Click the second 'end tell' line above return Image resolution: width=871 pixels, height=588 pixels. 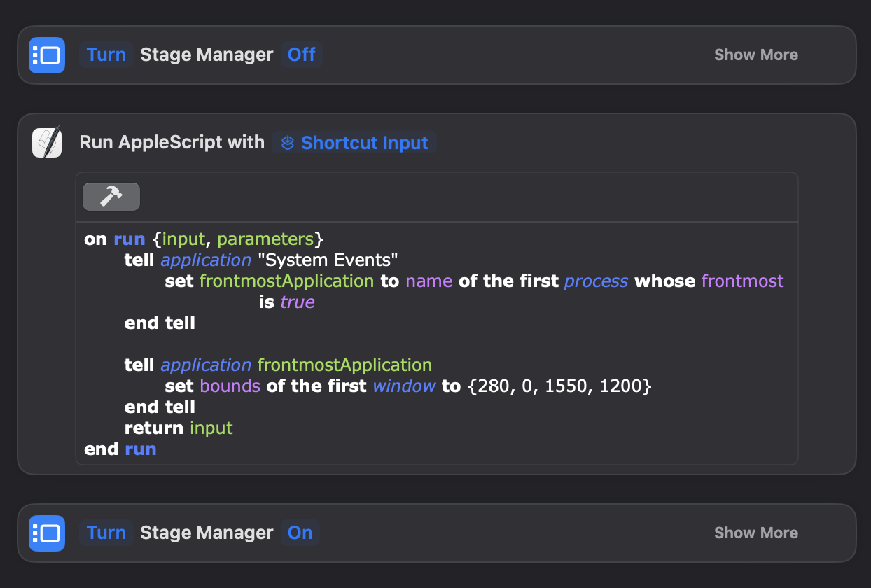(160, 407)
